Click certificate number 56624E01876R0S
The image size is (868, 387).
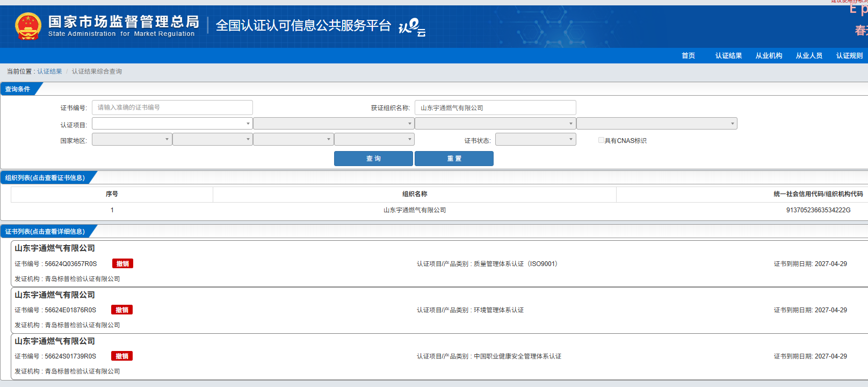(x=70, y=310)
